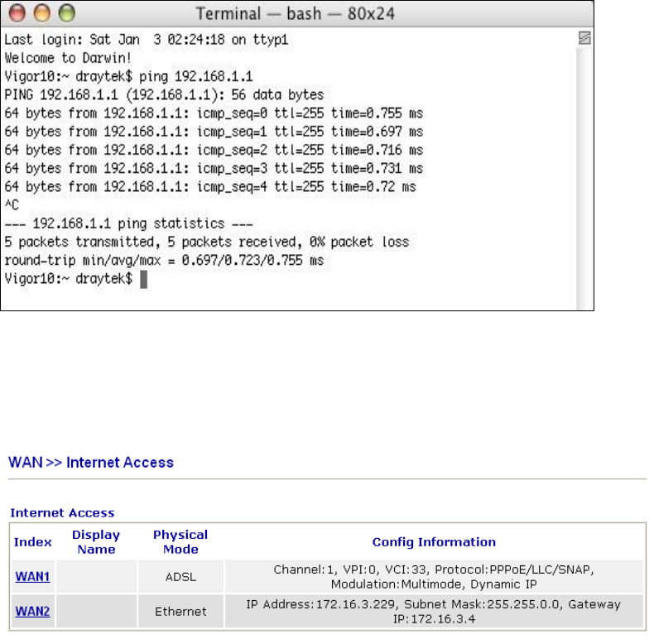Click the Physical Mode column header

click(x=180, y=542)
